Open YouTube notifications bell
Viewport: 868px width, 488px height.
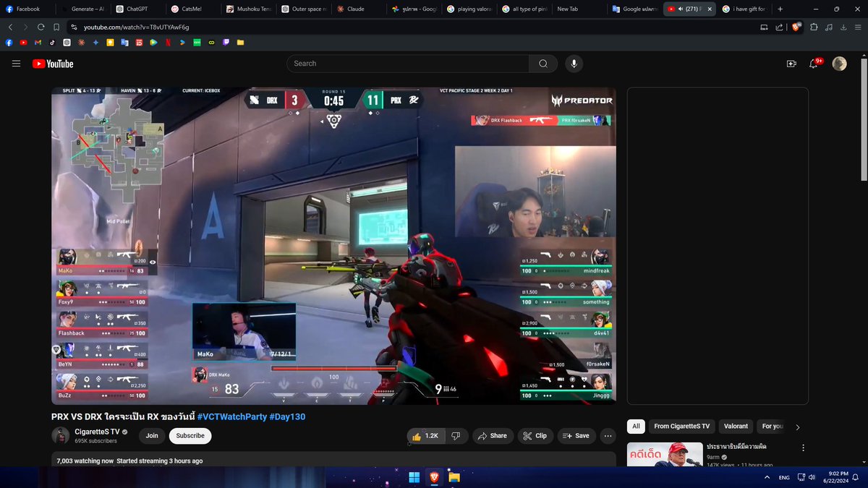[815, 63]
